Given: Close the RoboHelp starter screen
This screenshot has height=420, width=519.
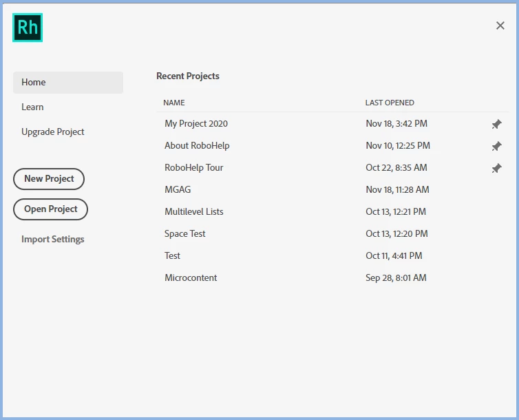Looking at the screenshot, I should click(500, 25).
